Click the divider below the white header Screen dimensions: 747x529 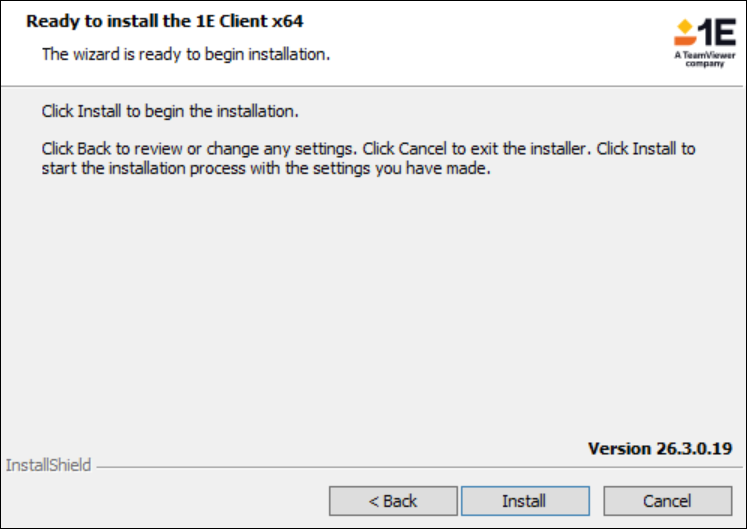tap(370, 87)
